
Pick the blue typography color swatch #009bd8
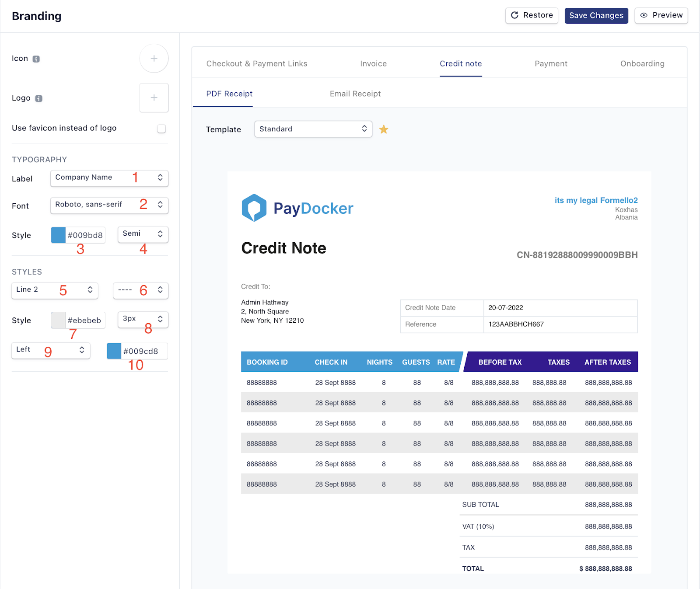[59, 235]
